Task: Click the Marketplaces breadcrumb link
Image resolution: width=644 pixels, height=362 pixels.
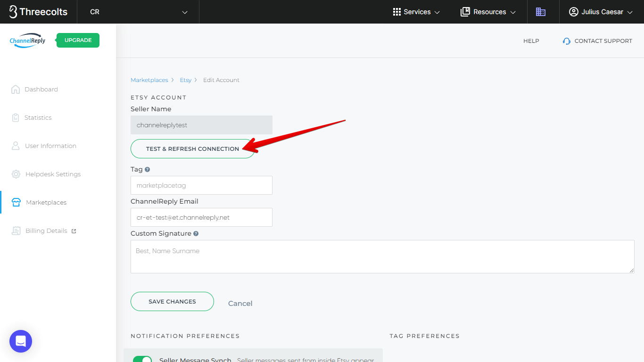Action: (149, 80)
